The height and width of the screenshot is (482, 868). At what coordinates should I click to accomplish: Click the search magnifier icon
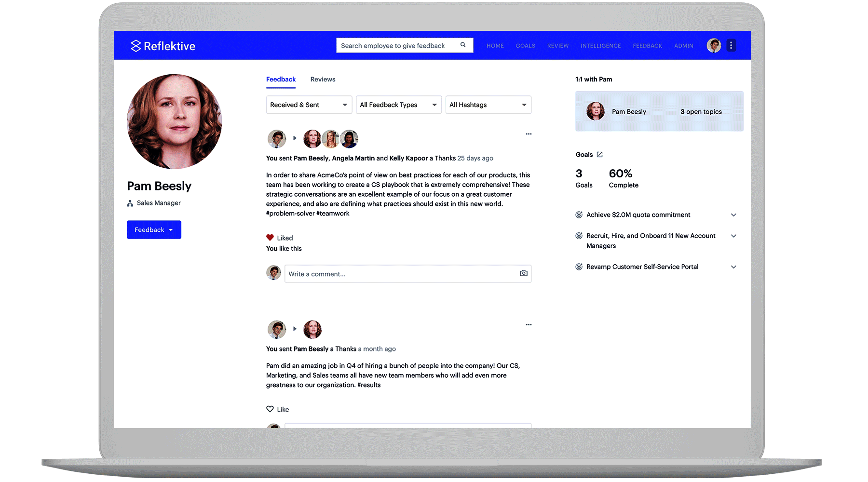462,45
